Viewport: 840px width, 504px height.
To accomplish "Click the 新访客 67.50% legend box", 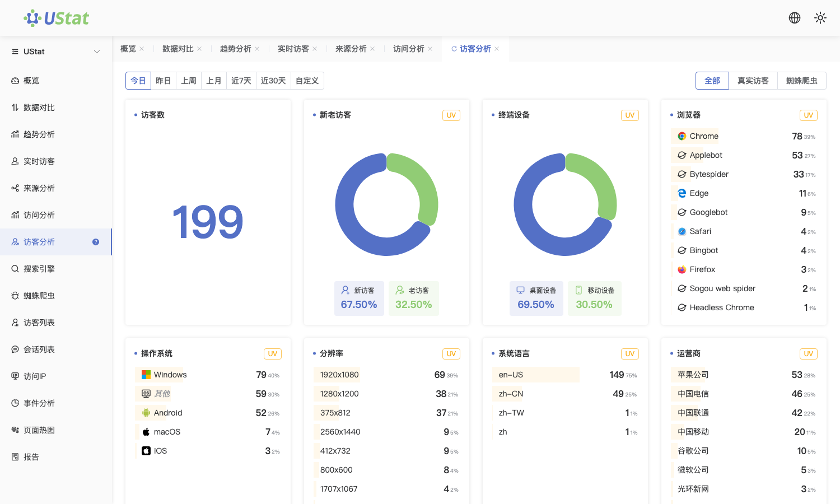I will coord(359,298).
